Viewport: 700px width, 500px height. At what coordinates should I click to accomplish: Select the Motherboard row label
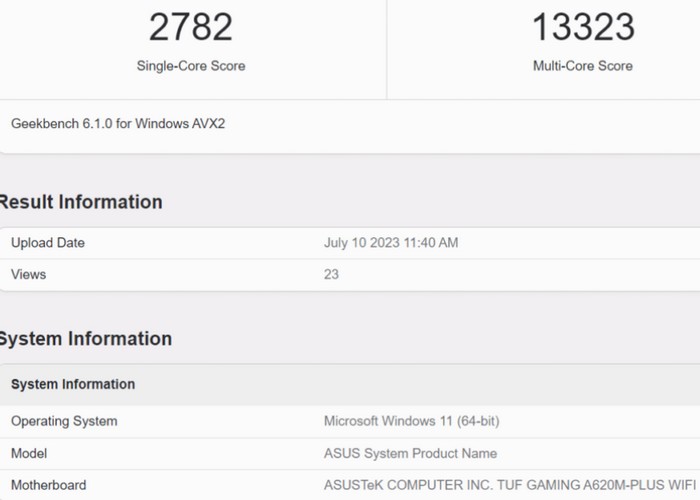tap(49, 485)
